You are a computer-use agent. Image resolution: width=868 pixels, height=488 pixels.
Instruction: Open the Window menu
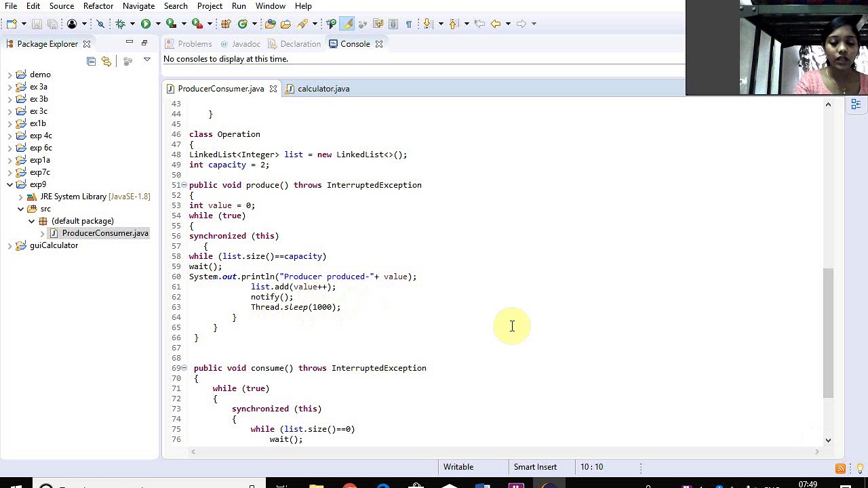click(270, 6)
